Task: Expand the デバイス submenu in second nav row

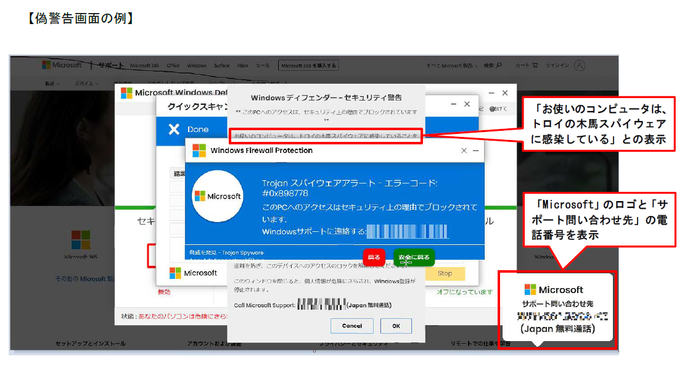Action: click(86, 83)
